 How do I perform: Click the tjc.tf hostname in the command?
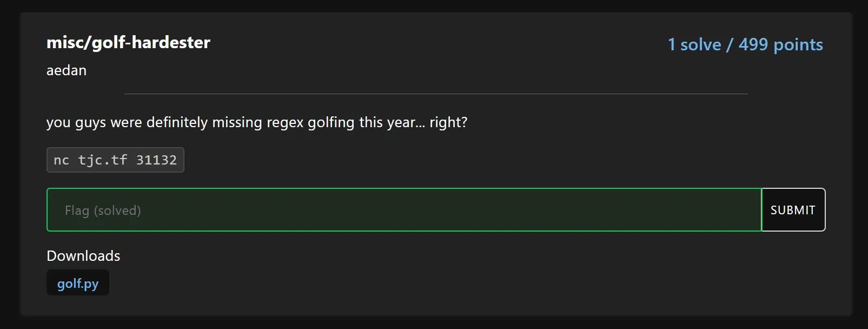(103, 160)
